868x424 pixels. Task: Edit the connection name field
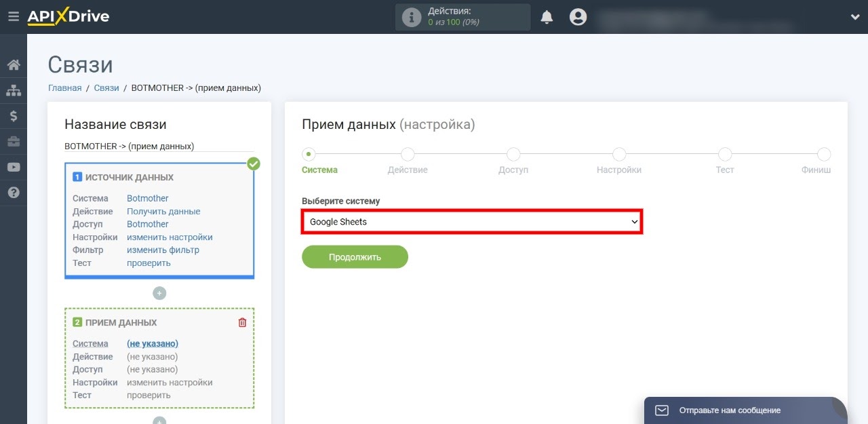click(159, 146)
